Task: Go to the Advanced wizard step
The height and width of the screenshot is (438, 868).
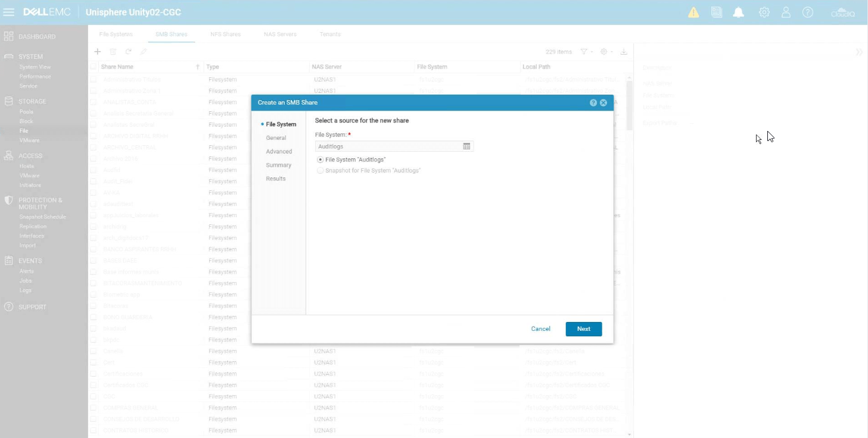Action: [x=279, y=152]
